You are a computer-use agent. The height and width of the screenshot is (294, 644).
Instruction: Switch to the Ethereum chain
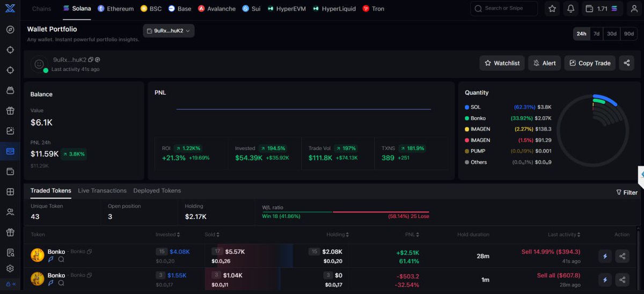coord(115,9)
